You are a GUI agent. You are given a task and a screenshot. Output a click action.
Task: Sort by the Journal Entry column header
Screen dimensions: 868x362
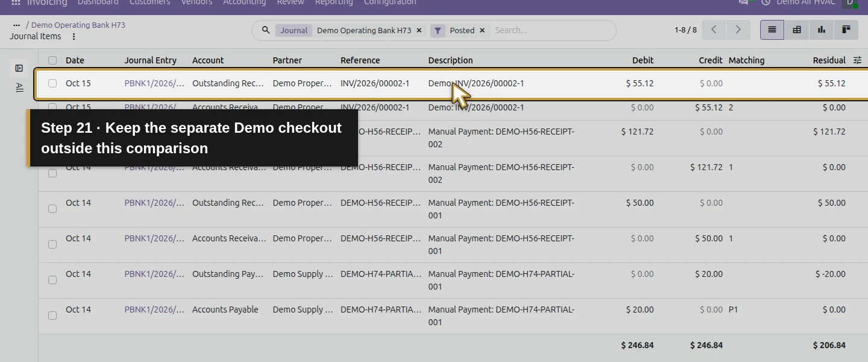151,60
